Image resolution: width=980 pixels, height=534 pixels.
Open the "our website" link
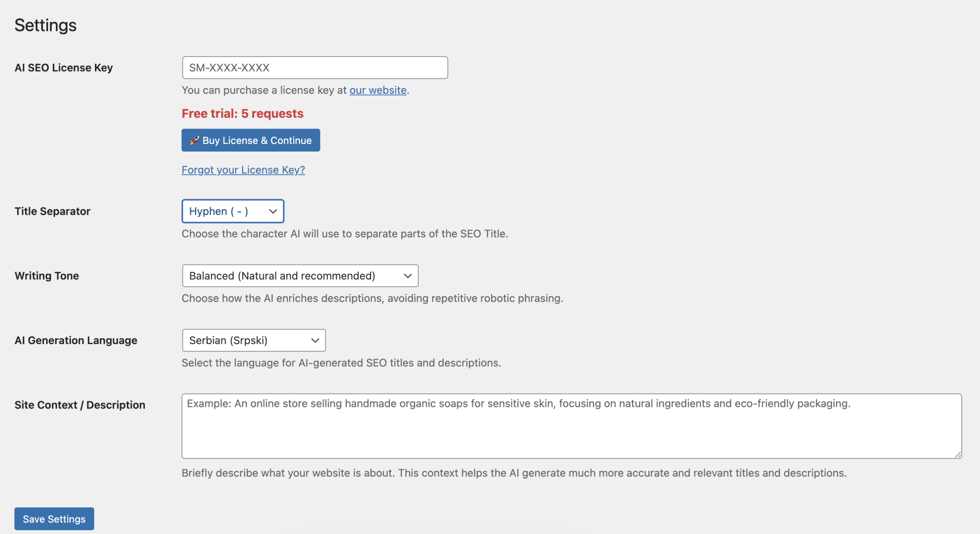point(378,90)
